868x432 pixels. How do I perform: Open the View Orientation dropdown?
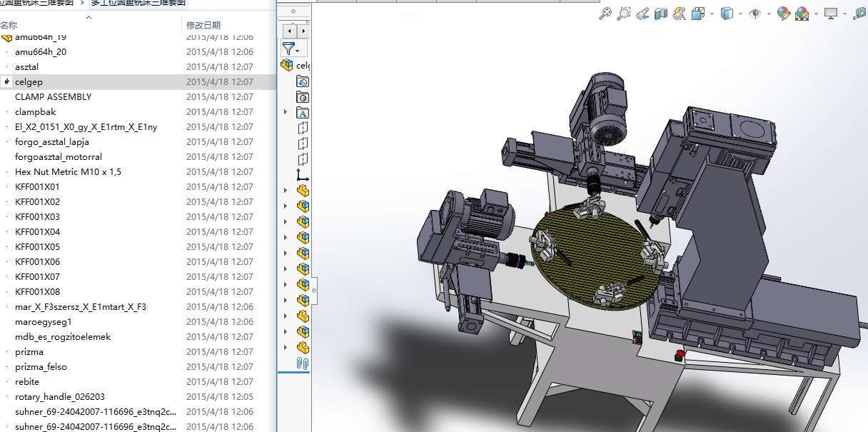point(712,13)
